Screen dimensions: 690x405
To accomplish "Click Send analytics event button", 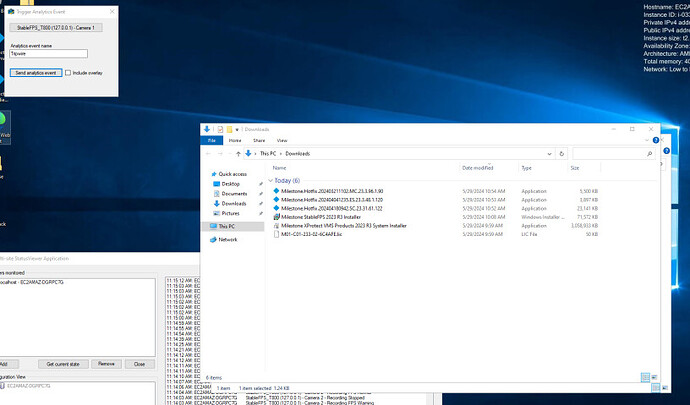I will tap(36, 73).
